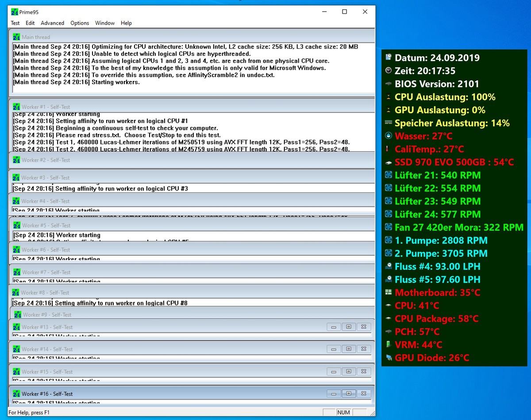Click 'Fluss #5: 97.60 LPH' reading
Viewport: 531px width, 420px height.
click(438, 279)
